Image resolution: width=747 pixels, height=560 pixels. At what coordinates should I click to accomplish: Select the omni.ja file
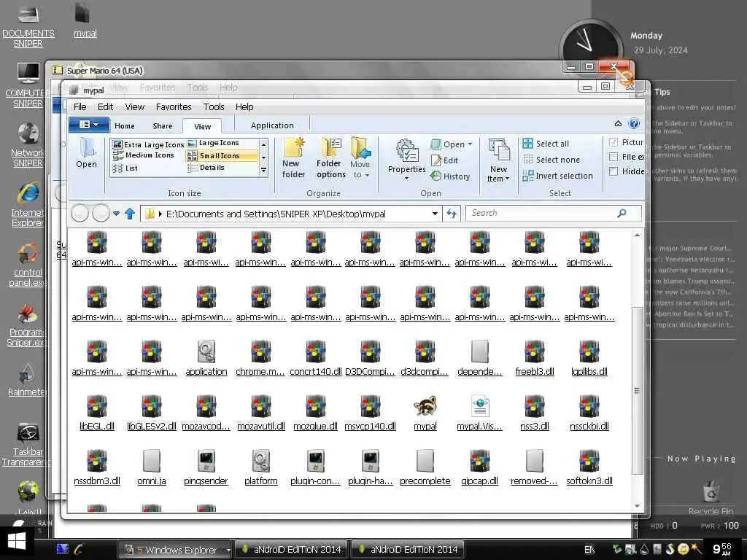coord(152,467)
